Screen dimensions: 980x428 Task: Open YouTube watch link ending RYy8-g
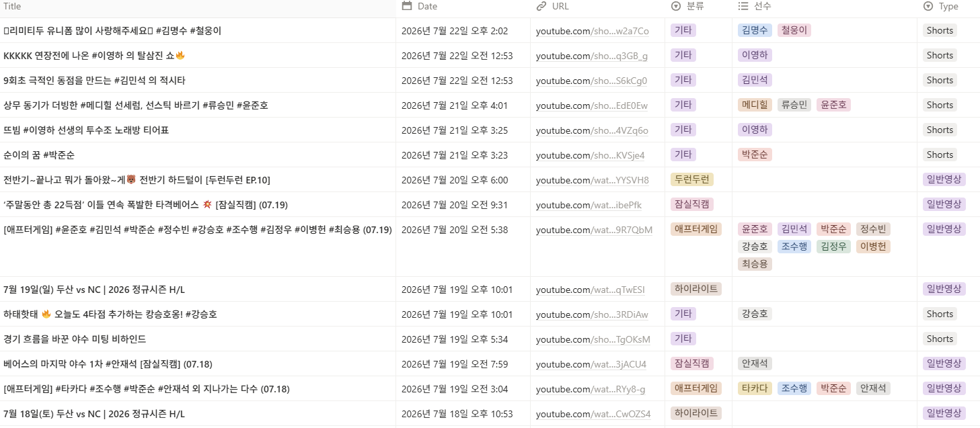[591, 389]
